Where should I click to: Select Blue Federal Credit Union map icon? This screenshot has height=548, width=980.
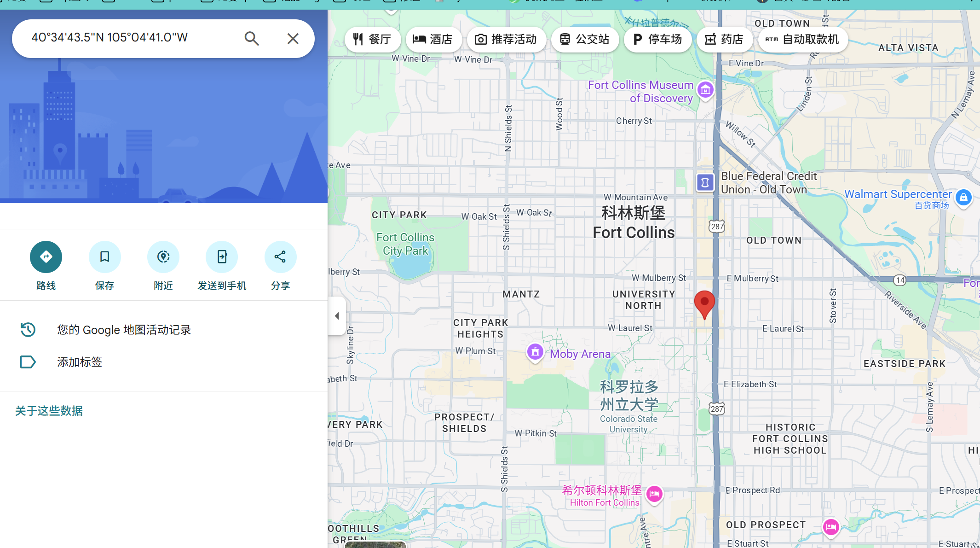pyautogui.click(x=705, y=183)
